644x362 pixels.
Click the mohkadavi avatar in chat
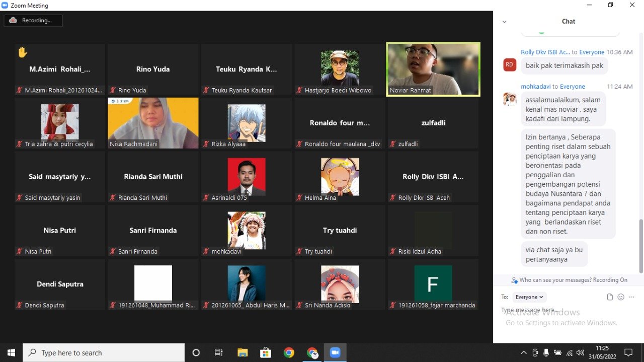[x=510, y=99]
